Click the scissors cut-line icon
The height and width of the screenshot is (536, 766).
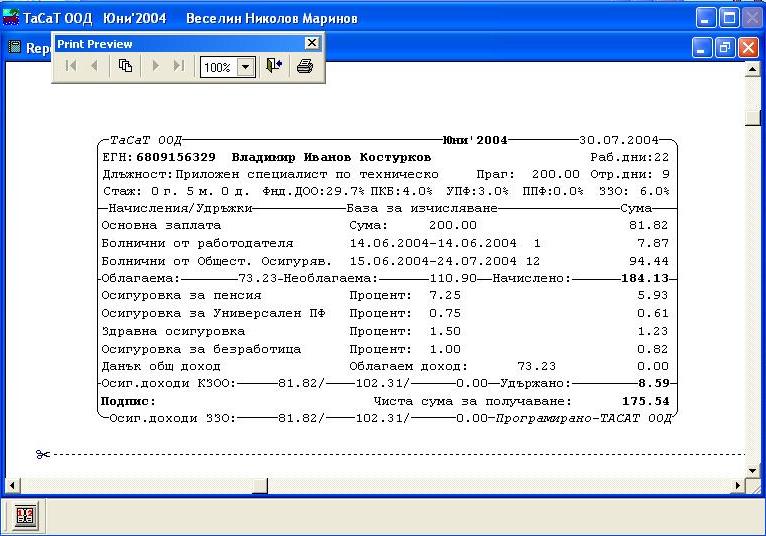coord(43,455)
